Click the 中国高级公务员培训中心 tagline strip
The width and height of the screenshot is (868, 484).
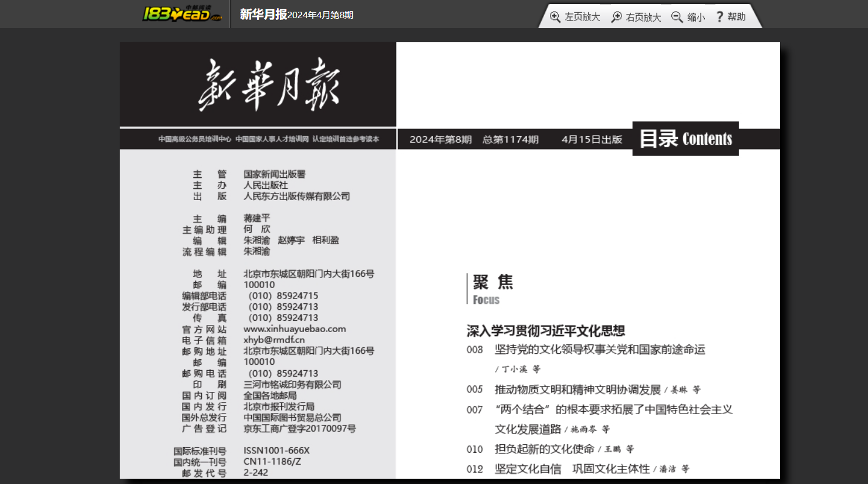pos(195,140)
